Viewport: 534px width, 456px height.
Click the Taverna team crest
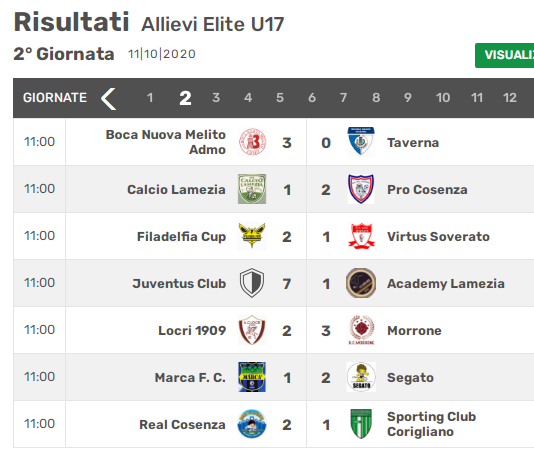[361, 142]
